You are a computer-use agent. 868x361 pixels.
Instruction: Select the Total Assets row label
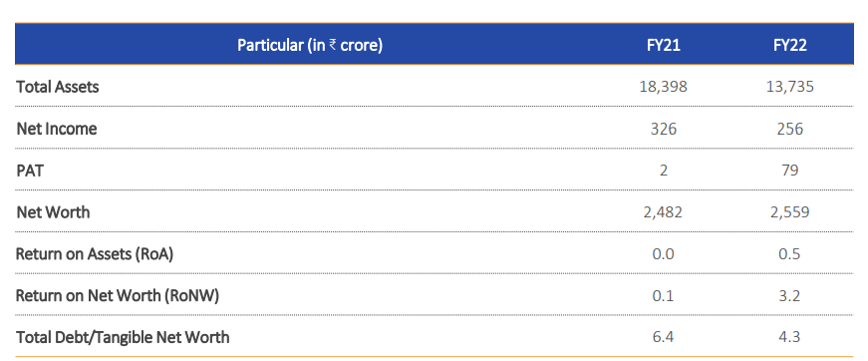[58, 87]
